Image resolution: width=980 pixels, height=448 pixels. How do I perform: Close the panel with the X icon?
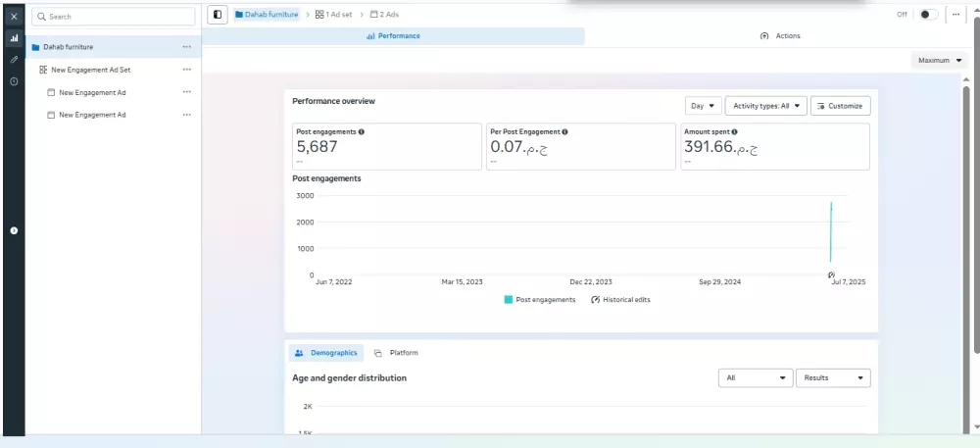coord(14,17)
